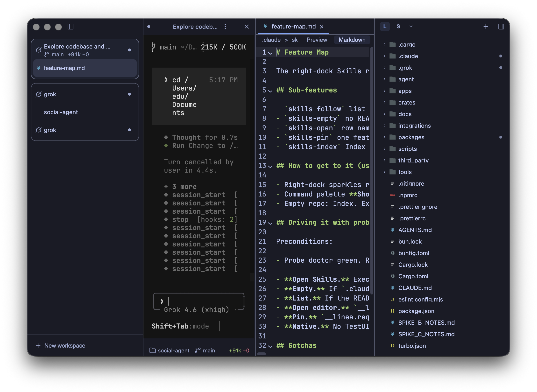Click the git branch icon beside main

click(47, 55)
